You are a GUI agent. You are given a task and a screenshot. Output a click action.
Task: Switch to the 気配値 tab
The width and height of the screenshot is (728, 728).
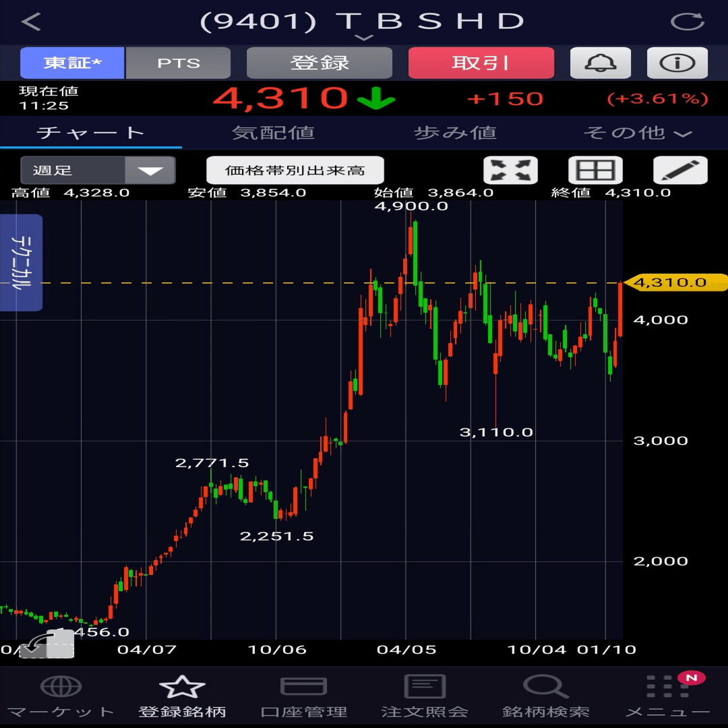point(273,133)
